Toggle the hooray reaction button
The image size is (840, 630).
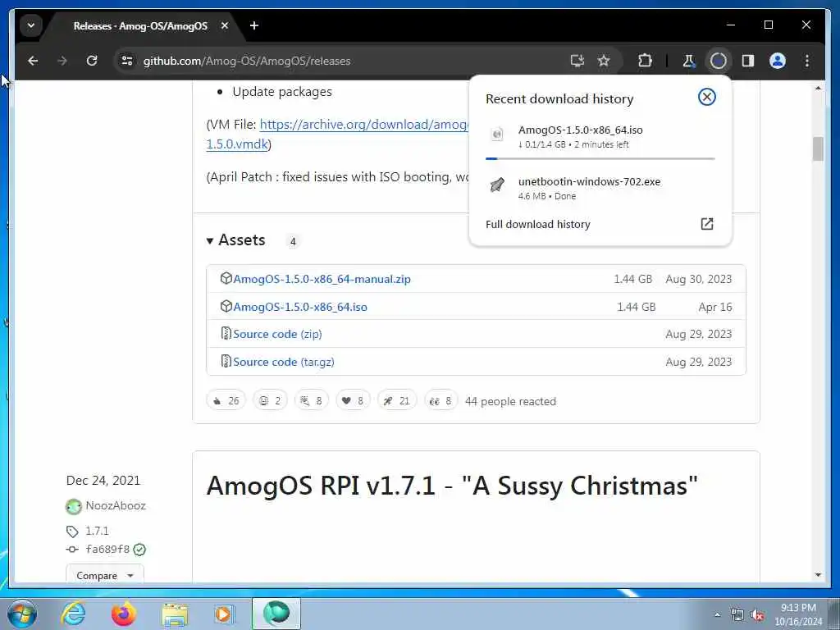311,400
